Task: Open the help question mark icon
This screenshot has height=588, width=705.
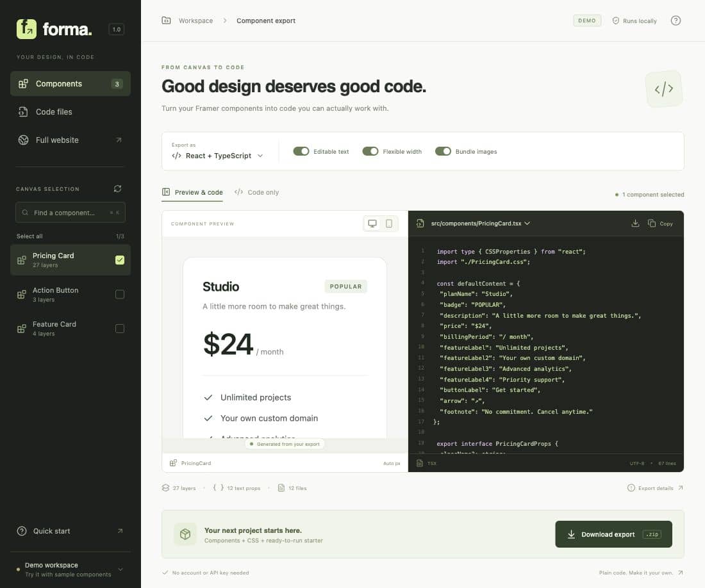Action: pos(676,20)
